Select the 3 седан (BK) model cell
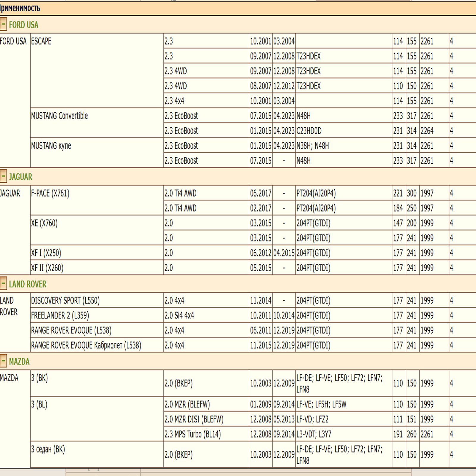This screenshot has width=476, height=476. point(48,449)
